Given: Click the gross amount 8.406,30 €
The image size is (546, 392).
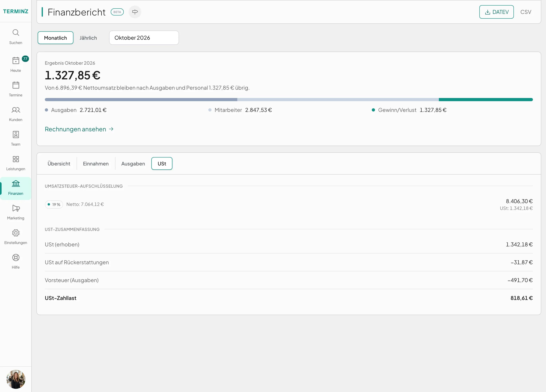Looking at the screenshot, I should [519, 201].
